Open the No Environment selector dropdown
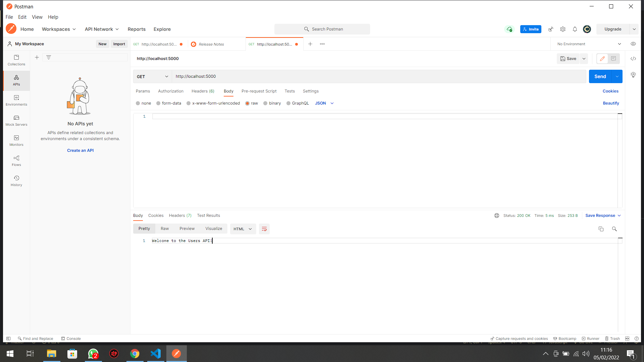Screen dimensions: 644x362 coord(589,44)
